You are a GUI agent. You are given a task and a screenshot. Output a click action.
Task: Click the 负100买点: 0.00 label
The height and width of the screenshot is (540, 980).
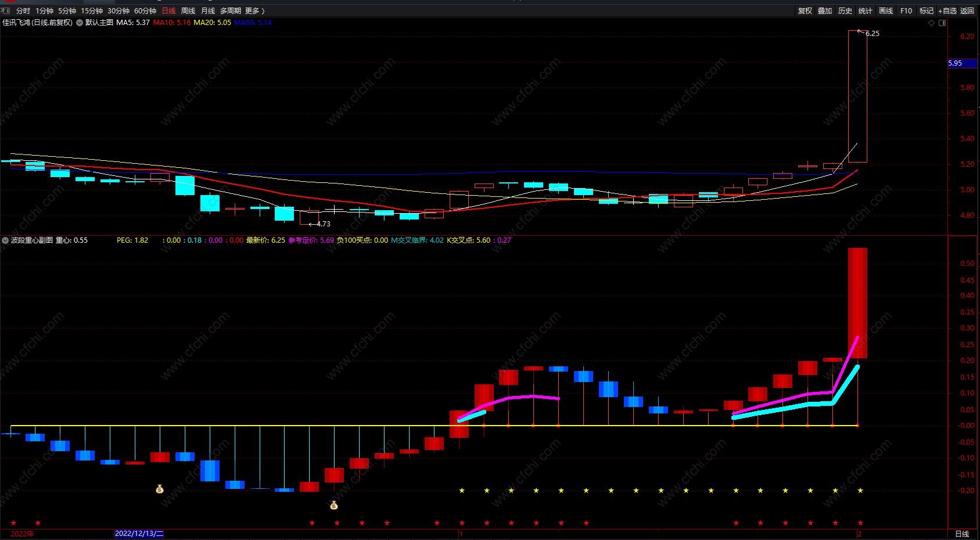point(362,240)
